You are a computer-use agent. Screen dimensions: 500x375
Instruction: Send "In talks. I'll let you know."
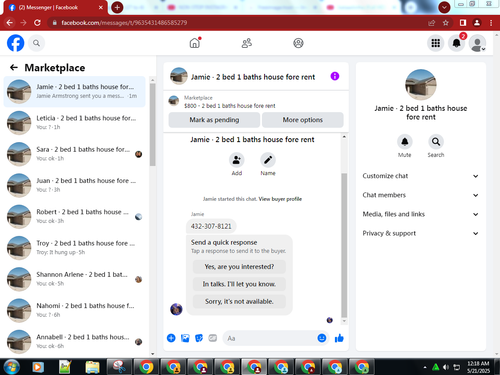coord(239,284)
